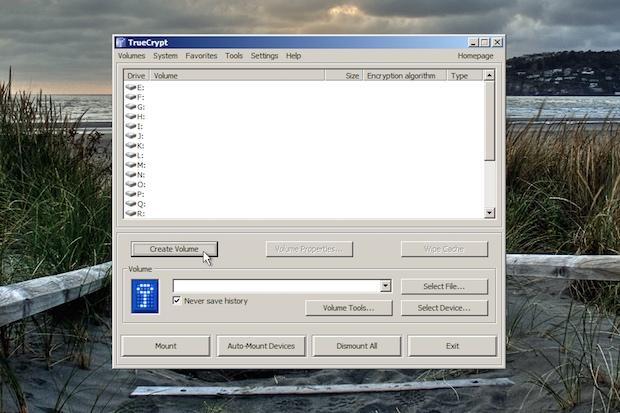Open Volume Tools

(349, 308)
